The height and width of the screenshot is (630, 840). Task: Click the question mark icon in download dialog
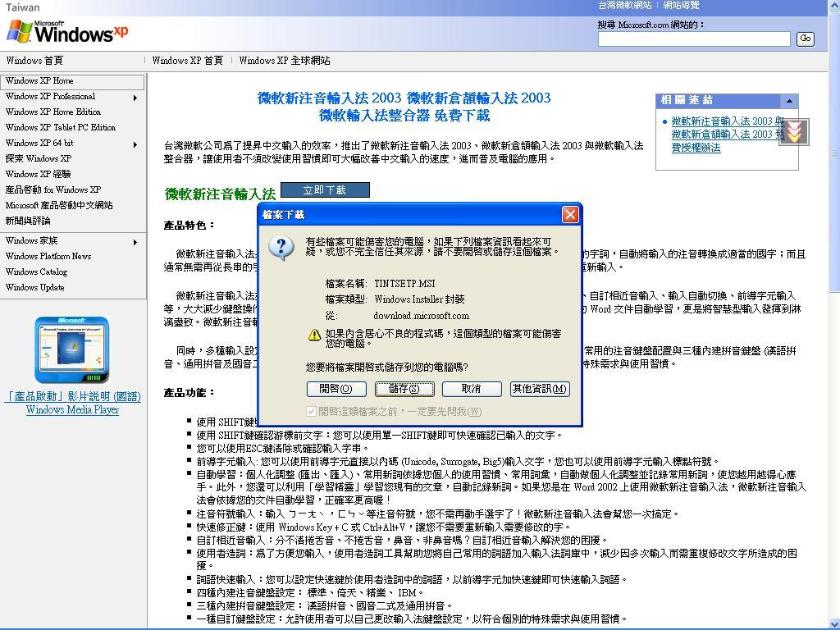point(281,249)
